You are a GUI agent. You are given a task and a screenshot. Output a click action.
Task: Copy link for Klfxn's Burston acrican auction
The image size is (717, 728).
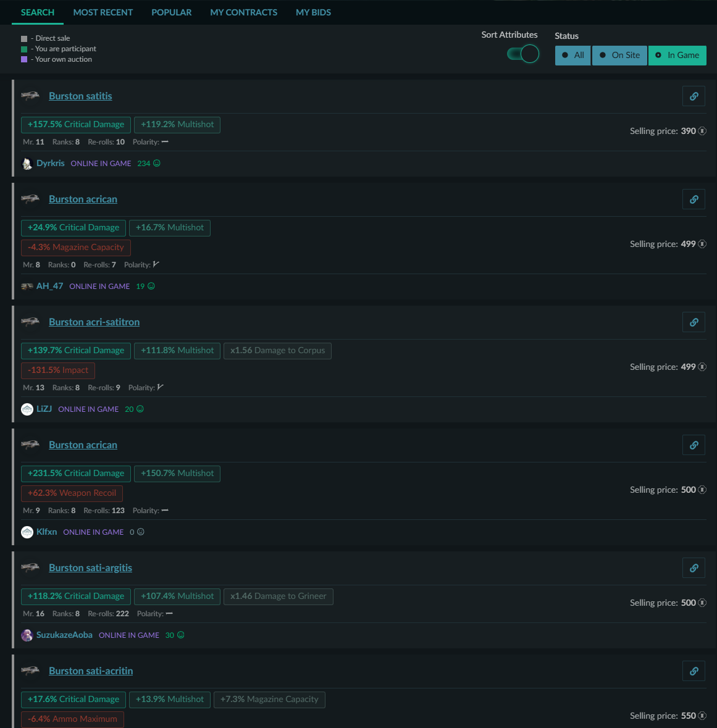coord(694,445)
